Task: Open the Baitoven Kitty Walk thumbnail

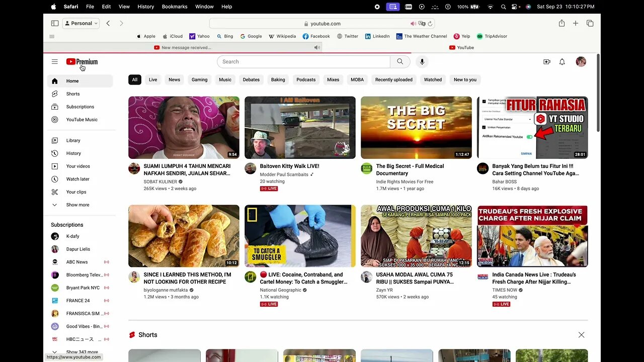Action: pyautogui.click(x=300, y=128)
